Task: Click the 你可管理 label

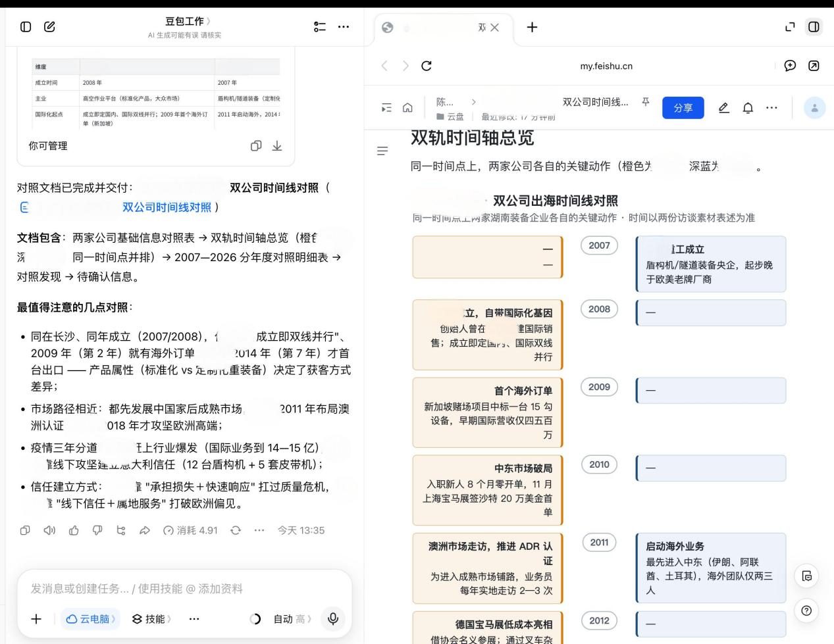Action: (x=47, y=146)
